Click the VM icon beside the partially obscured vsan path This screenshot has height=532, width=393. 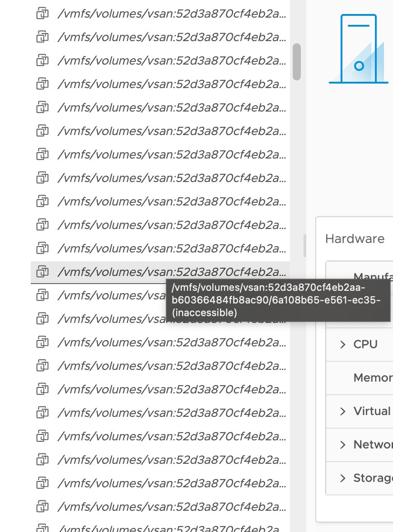42,318
